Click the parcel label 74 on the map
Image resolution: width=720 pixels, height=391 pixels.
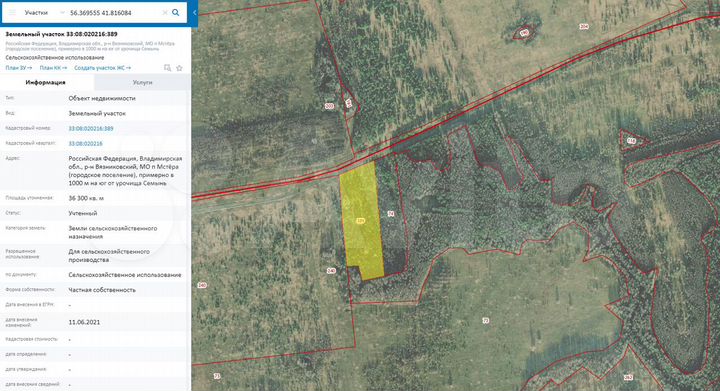pos(391,214)
